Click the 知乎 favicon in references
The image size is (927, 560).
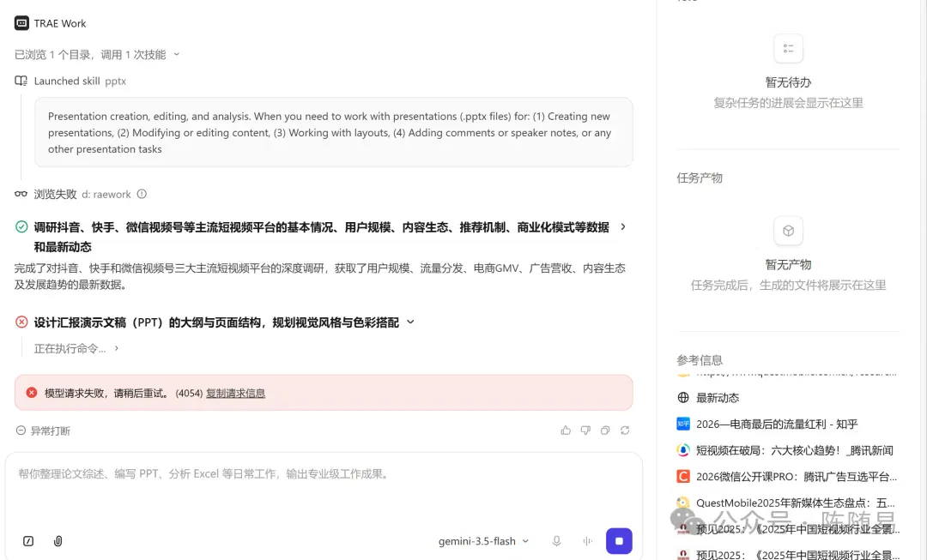(x=683, y=425)
